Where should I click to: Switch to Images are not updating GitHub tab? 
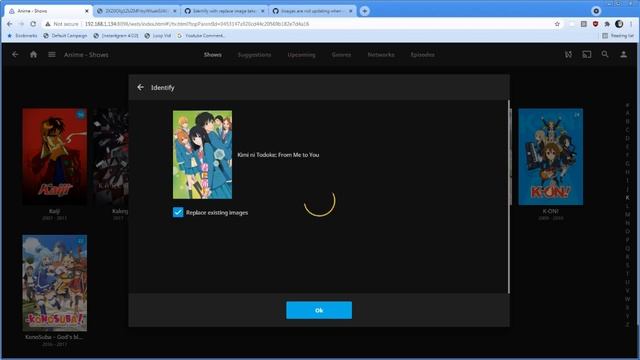click(312, 11)
